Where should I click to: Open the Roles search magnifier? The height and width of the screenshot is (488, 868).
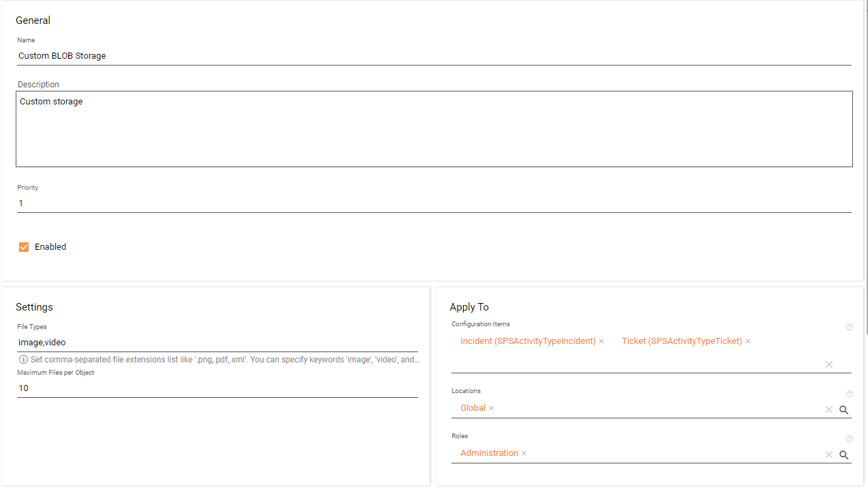pyautogui.click(x=844, y=455)
